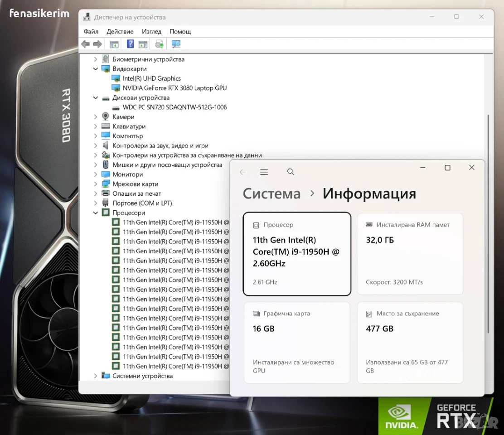Viewport: 504px width, 435px height.
Task: Collapse the Процесори node
Action: [96, 213]
